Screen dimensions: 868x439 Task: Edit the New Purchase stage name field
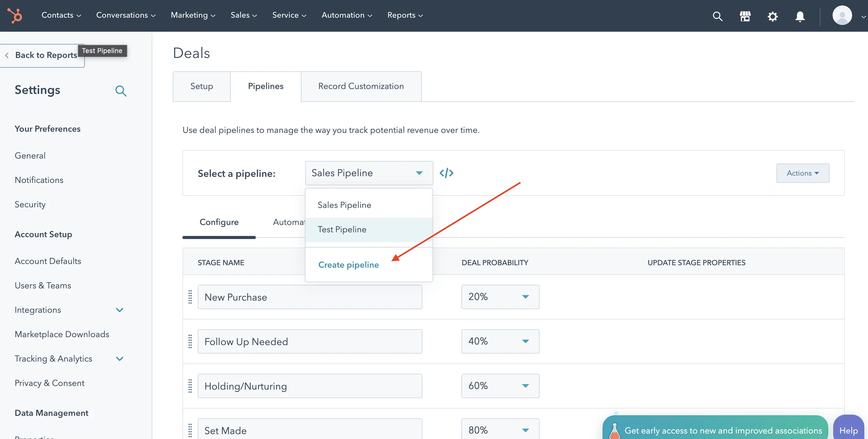click(x=310, y=297)
